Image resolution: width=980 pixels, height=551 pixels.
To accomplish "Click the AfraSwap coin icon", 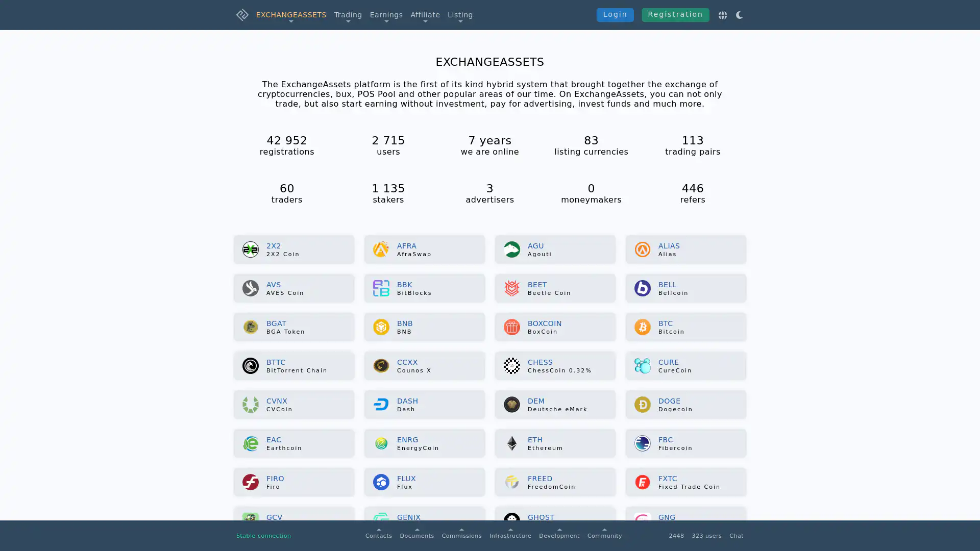I will click(381, 249).
